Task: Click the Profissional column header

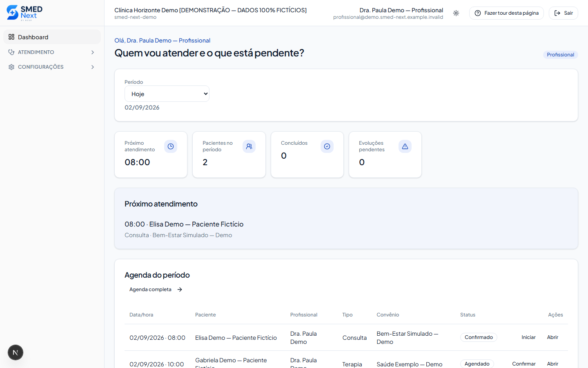Action: [x=304, y=315]
